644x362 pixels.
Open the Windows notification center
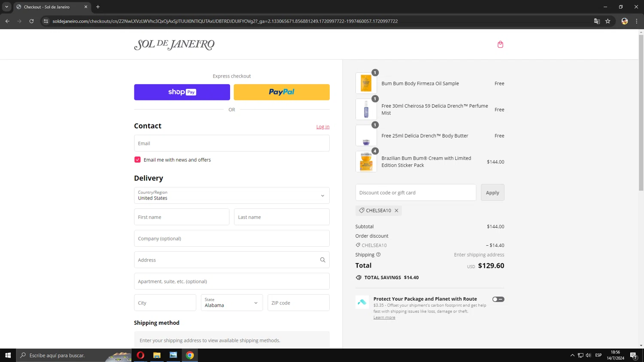click(x=633, y=355)
